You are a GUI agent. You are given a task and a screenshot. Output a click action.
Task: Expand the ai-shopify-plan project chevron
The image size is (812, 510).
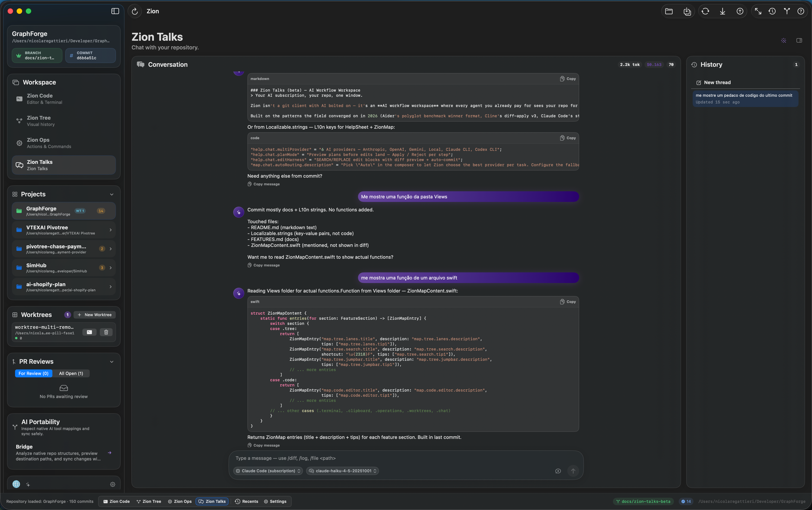(111, 287)
